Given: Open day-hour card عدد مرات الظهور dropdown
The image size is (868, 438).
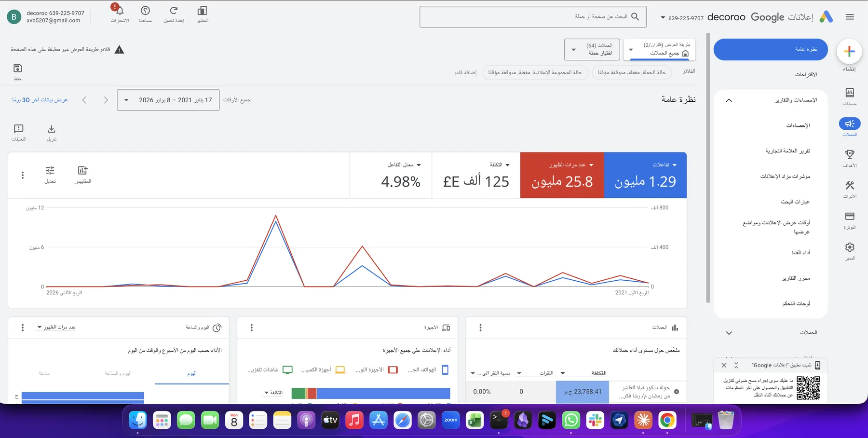Looking at the screenshot, I should tap(56, 327).
